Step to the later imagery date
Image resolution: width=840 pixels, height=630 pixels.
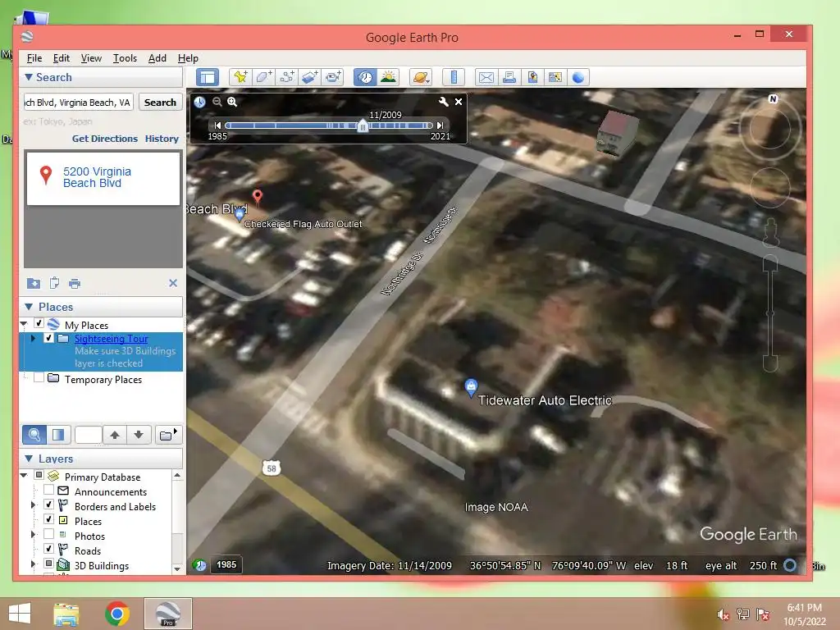point(440,126)
